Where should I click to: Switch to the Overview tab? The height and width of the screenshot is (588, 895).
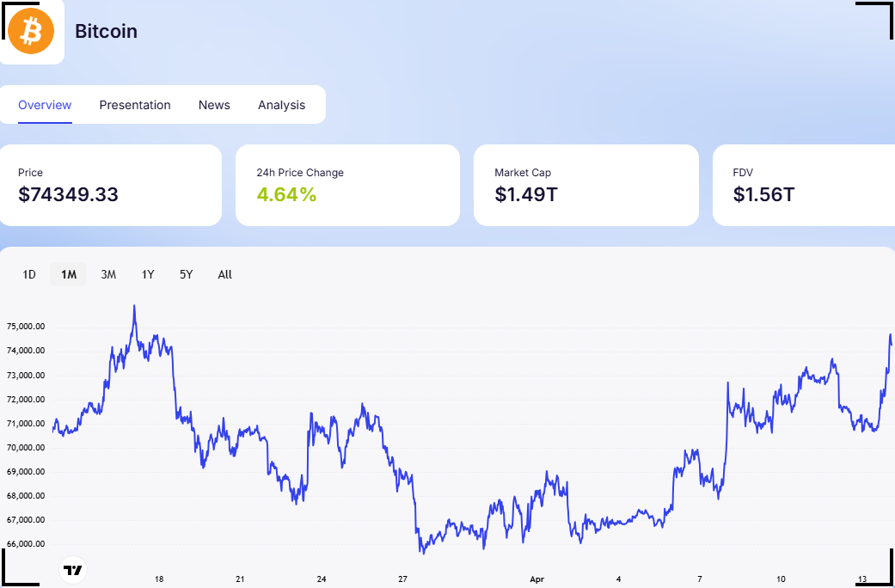[45, 105]
